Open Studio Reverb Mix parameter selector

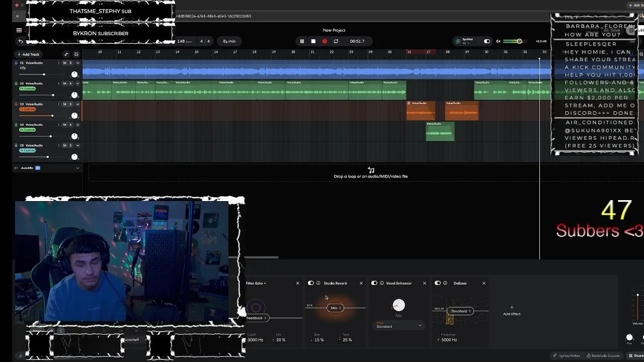pyautogui.click(x=335, y=308)
